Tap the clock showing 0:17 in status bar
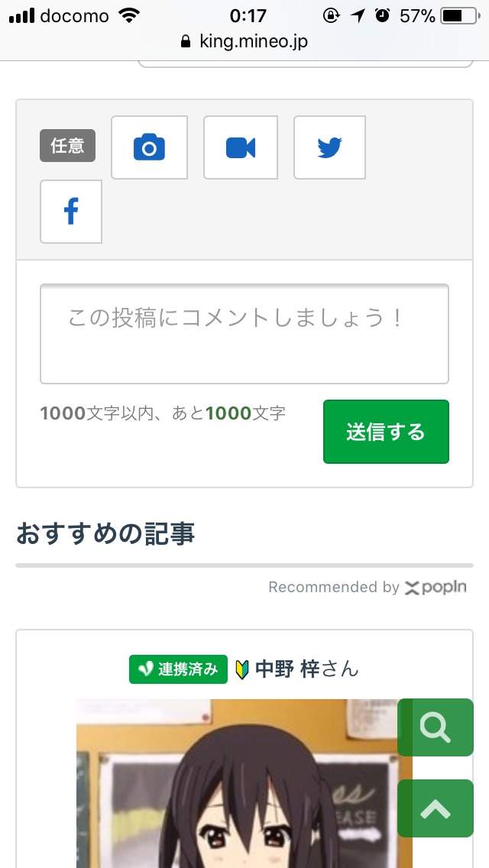 click(248, 15)
